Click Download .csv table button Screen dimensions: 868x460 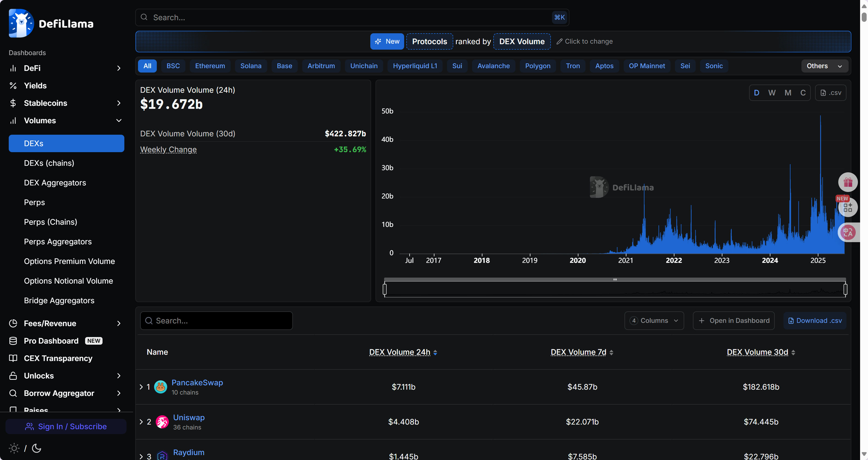pos(815,320)
